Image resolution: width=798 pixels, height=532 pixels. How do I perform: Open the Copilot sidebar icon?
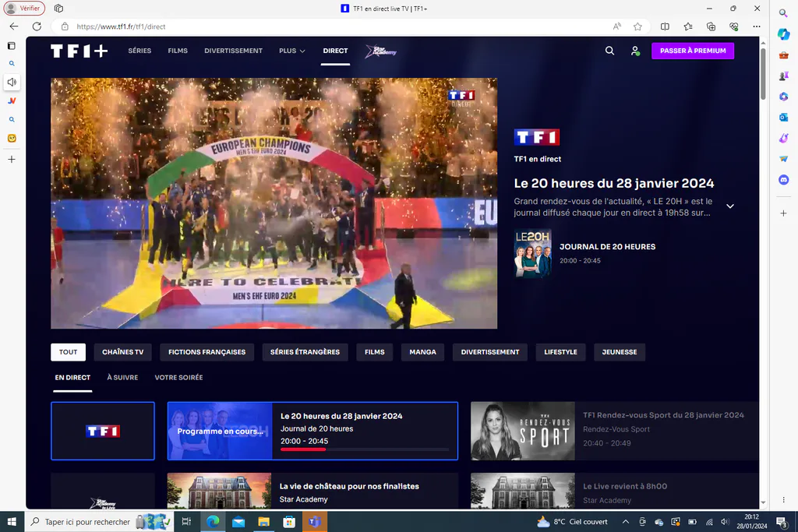pyautogui.click(x=784, y=34)
